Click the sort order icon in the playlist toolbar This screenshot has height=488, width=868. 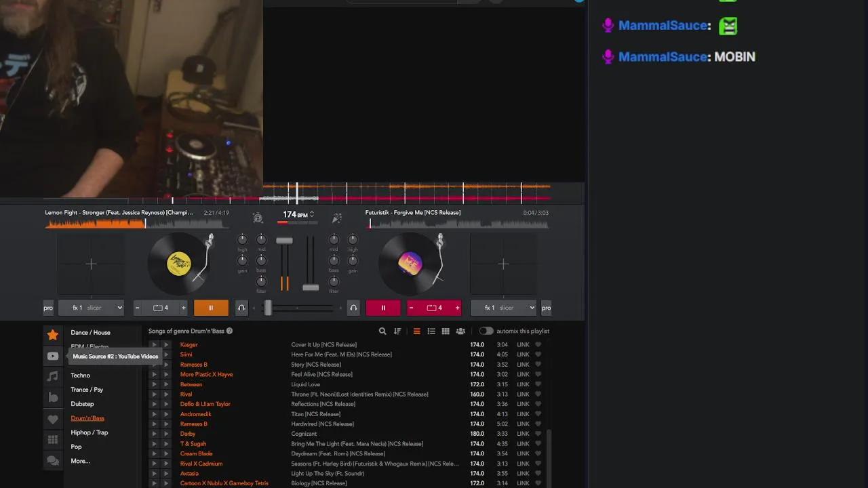pos(397,331)
